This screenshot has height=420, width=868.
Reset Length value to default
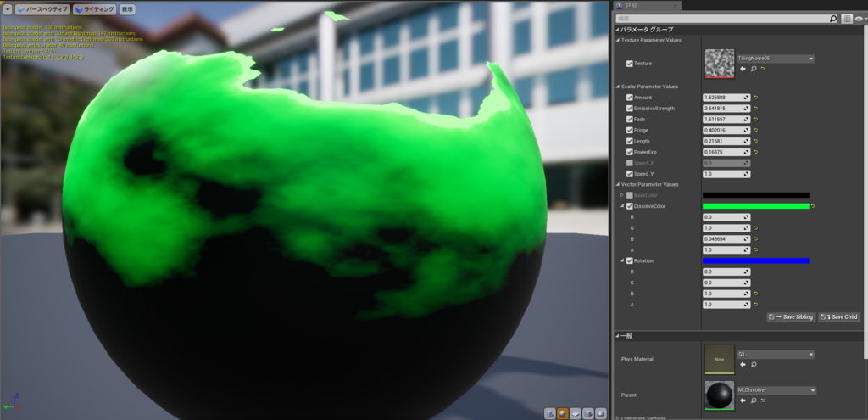[755, 142]
